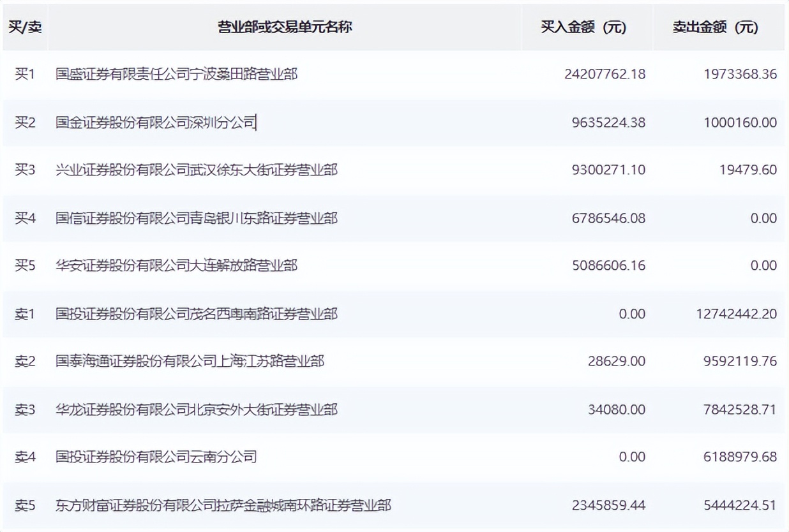Click the 买入金额 (元) column header
Viewport: 789px width, 532px height.
click(583, 27)
